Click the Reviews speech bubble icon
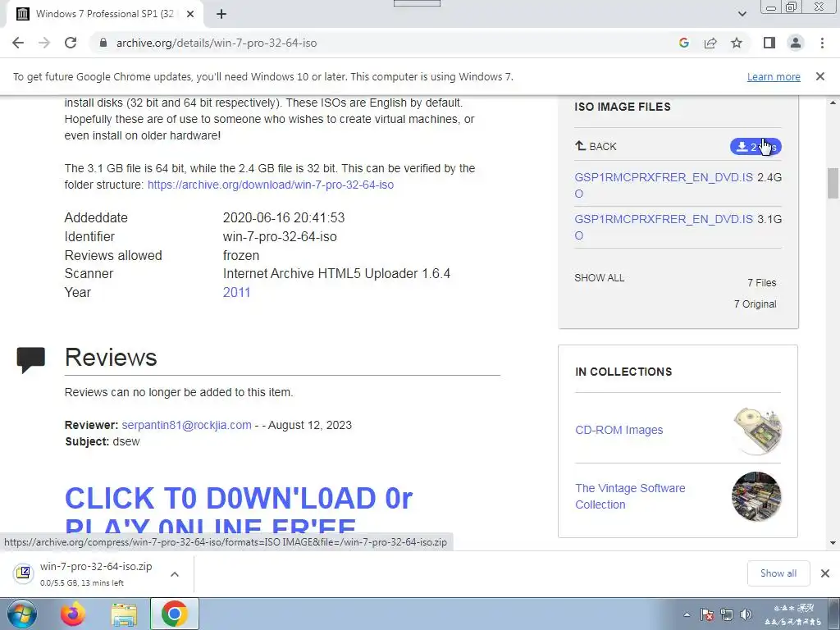840x630 pixels. [x=30, y=360]
